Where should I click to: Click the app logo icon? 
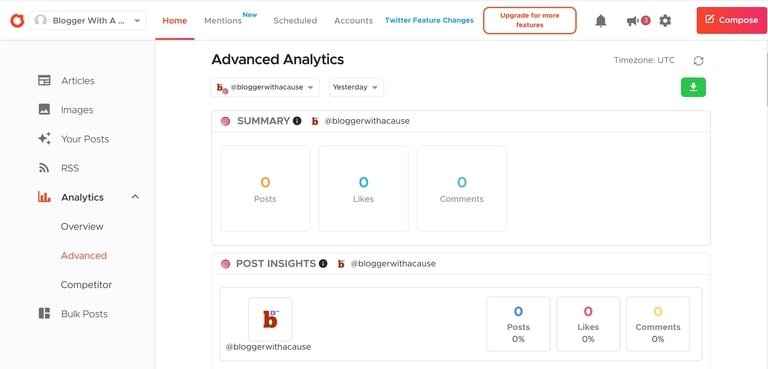(17, 21)
